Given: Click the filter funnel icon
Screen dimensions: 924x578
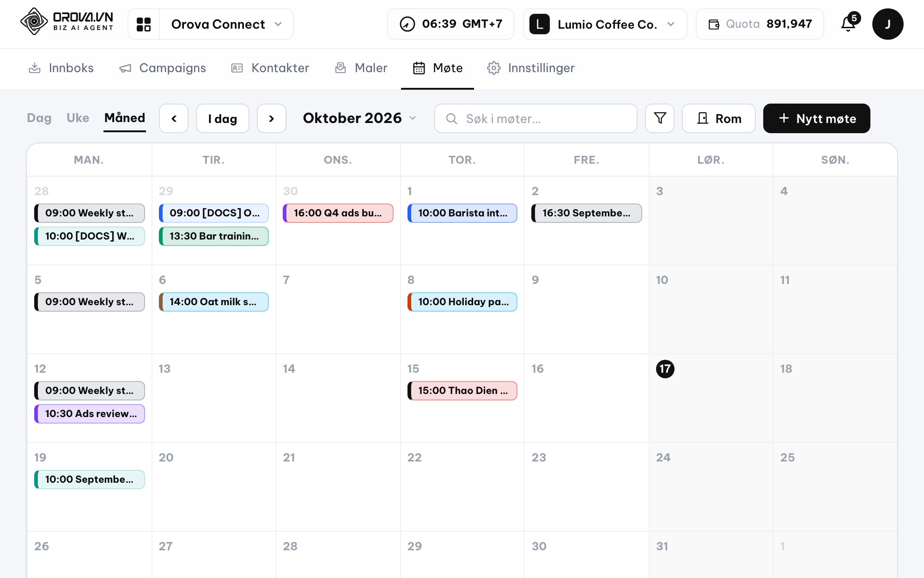Looking at the screenshot, I should (x=660, y=118).
